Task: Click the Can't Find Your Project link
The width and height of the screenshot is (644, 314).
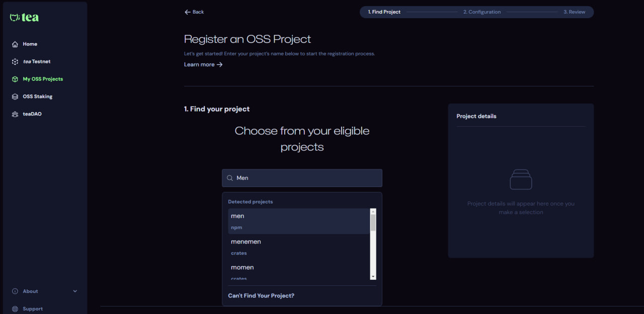Action: [261, 296]
